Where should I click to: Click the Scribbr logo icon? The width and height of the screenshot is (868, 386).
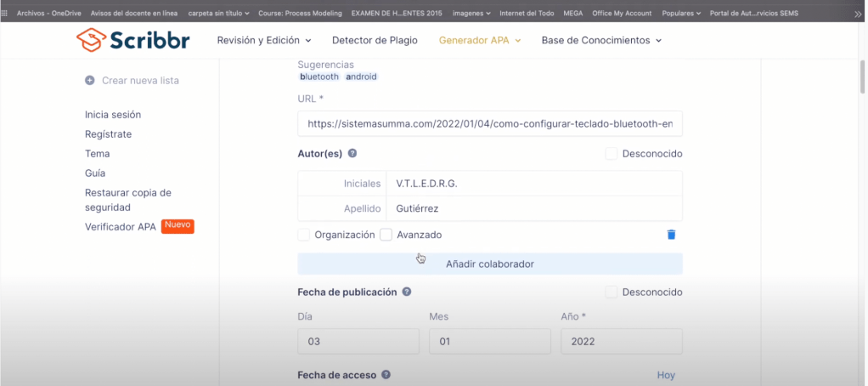91,40
